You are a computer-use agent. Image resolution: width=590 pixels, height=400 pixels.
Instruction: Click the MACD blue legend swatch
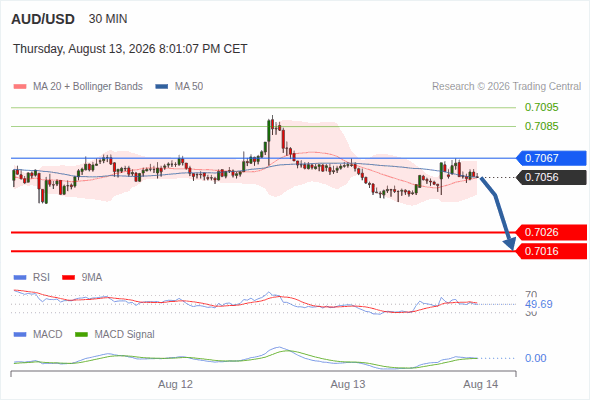coord(20,335)
